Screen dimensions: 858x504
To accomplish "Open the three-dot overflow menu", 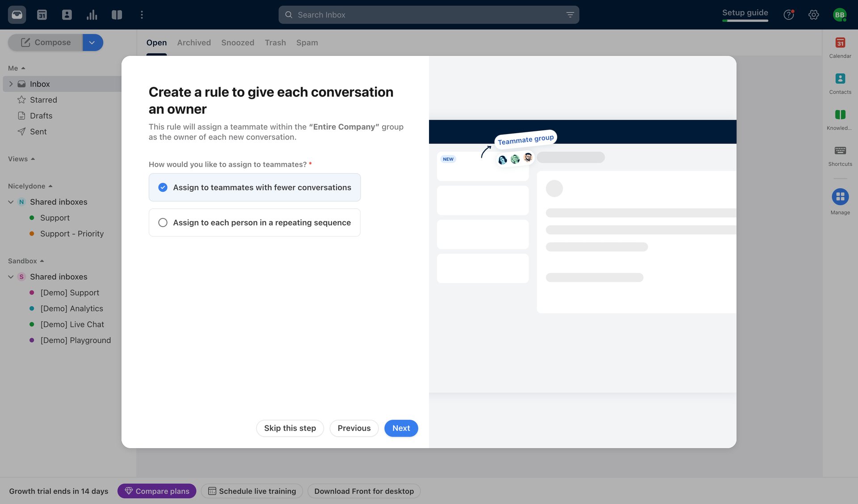I will click(x=142, y=15).
